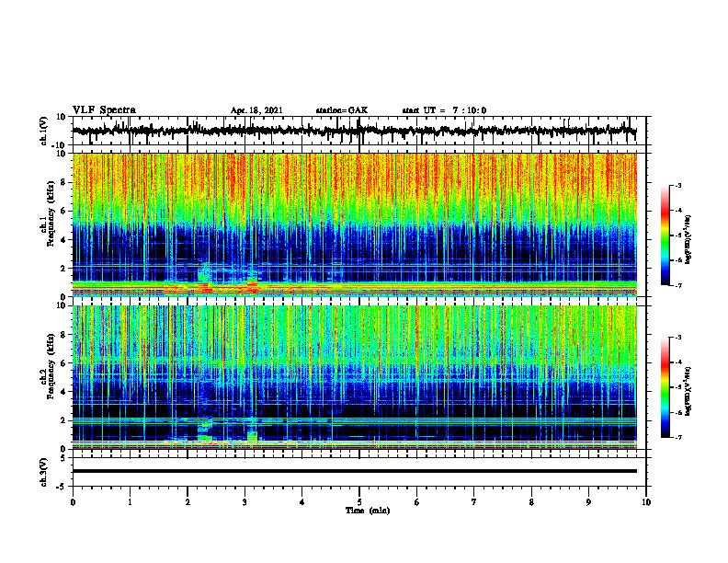This screenshot has height=563, width=728.
Task: Click the "4" kHz tick on ch.2 frequency axis
Action: coord(63,392)
